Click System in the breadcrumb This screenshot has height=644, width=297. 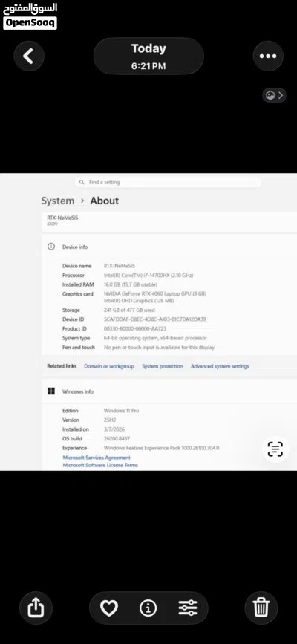[x=57, y=201]
